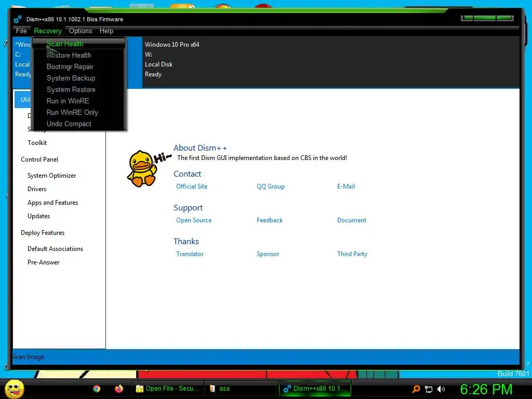Viewport: 532px width, 399px height.
Task: Choose Scan Health from Recovery menu
Action: pos(79,44)
